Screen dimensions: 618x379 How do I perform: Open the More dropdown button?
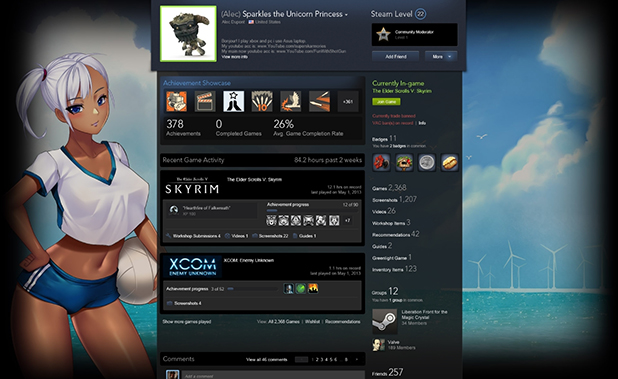click(441, 57)
